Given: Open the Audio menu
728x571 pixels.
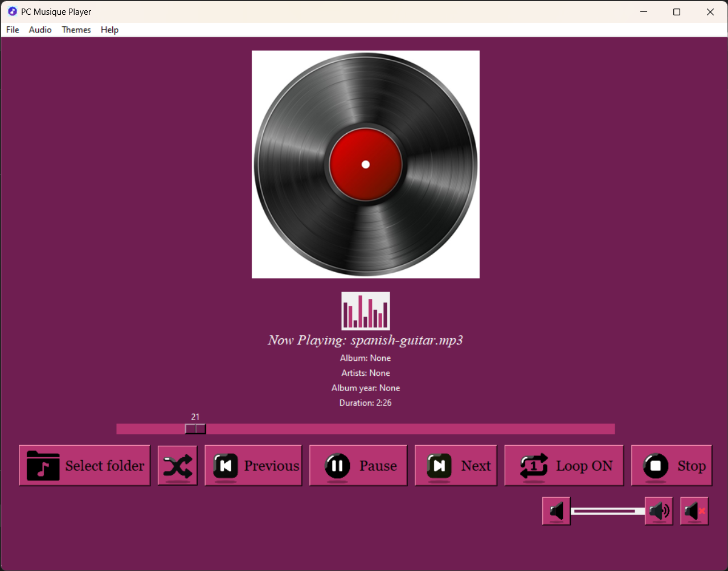Looking at the screenshot, I should coord(40,30).
